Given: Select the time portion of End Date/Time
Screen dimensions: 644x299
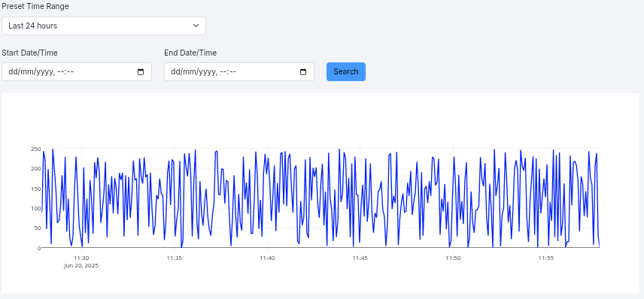Looking at the screenshot, I should 228,72.
